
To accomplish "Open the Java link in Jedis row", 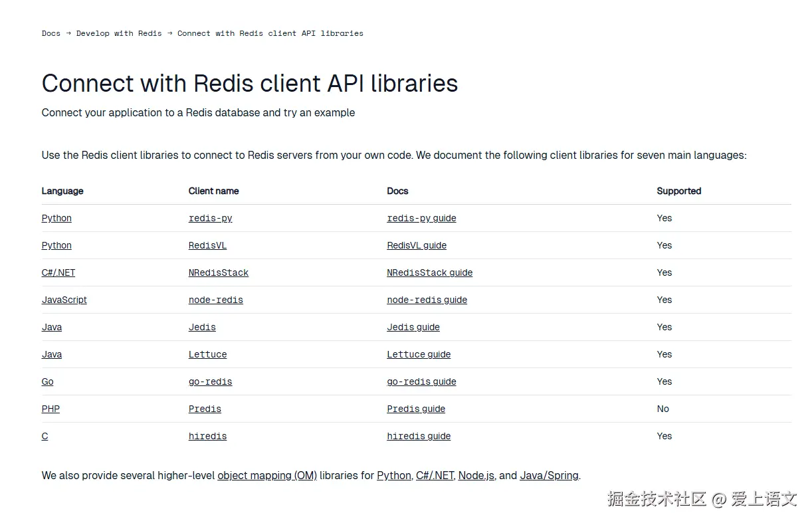I will [x=52, y=327].
